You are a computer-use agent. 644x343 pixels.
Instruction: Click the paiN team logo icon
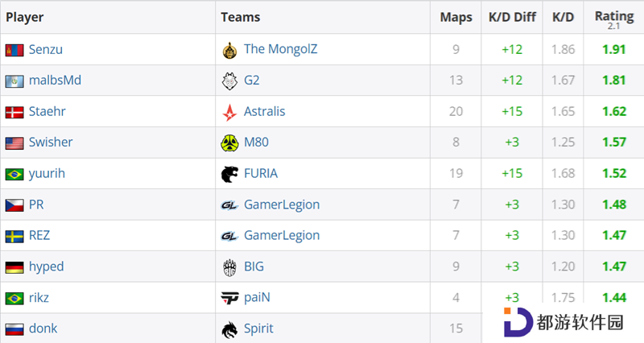[x=229, y=298]
